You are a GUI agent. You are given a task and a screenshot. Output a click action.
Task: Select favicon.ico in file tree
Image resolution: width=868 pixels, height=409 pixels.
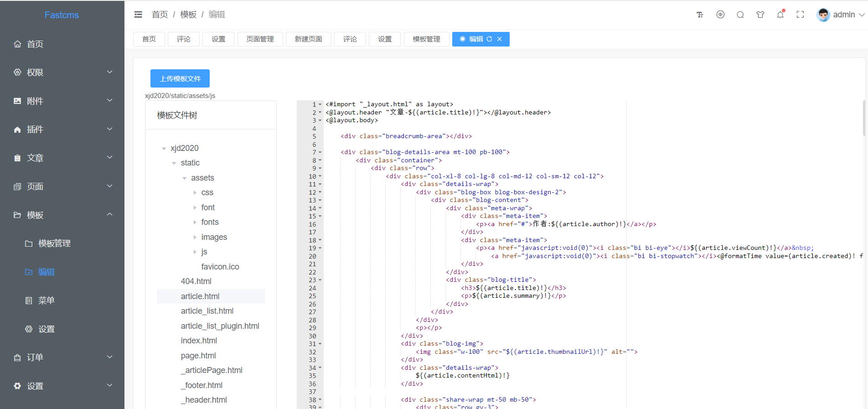(220, 267)
